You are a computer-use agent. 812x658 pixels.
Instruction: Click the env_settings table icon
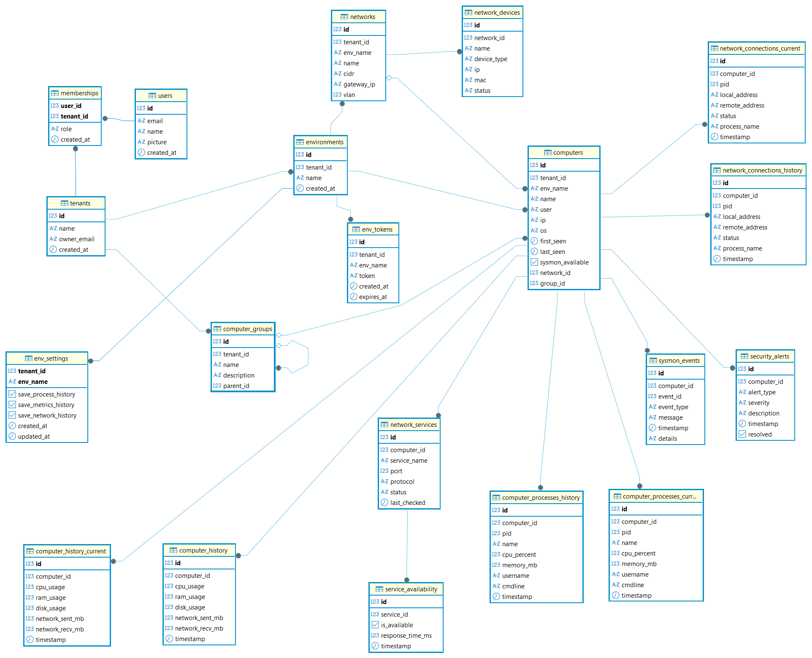(x=29, y=359)
